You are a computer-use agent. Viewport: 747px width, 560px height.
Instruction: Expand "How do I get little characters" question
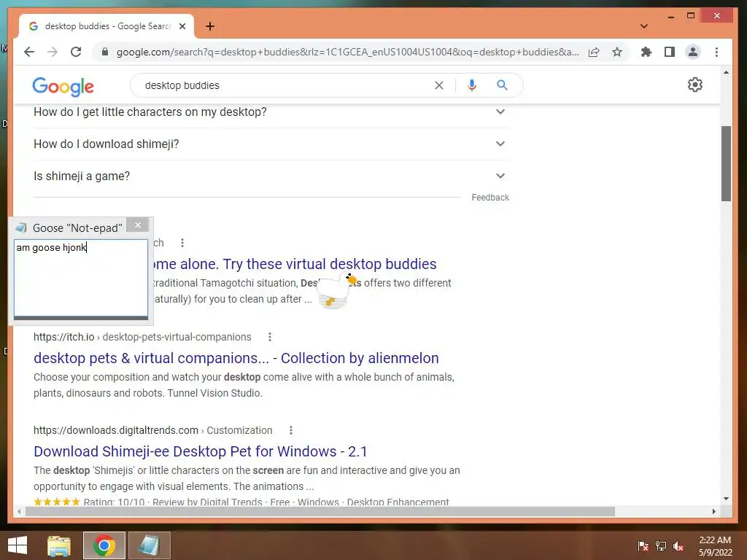tap(271, 112)
